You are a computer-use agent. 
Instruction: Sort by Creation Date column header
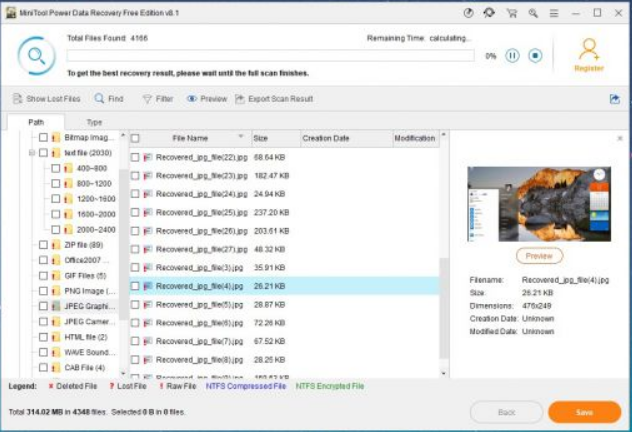(347, 138)
